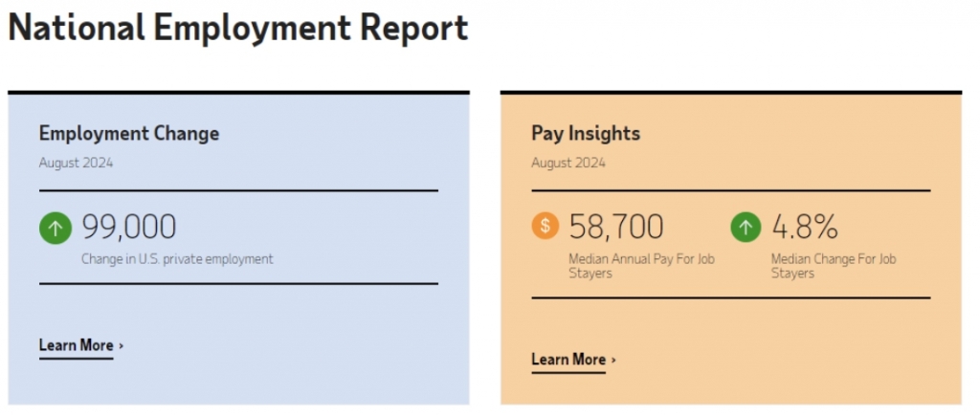Click "Change in U.S. private employment" caption
Viewport: 980px width, 417px height.
[177, 258]
